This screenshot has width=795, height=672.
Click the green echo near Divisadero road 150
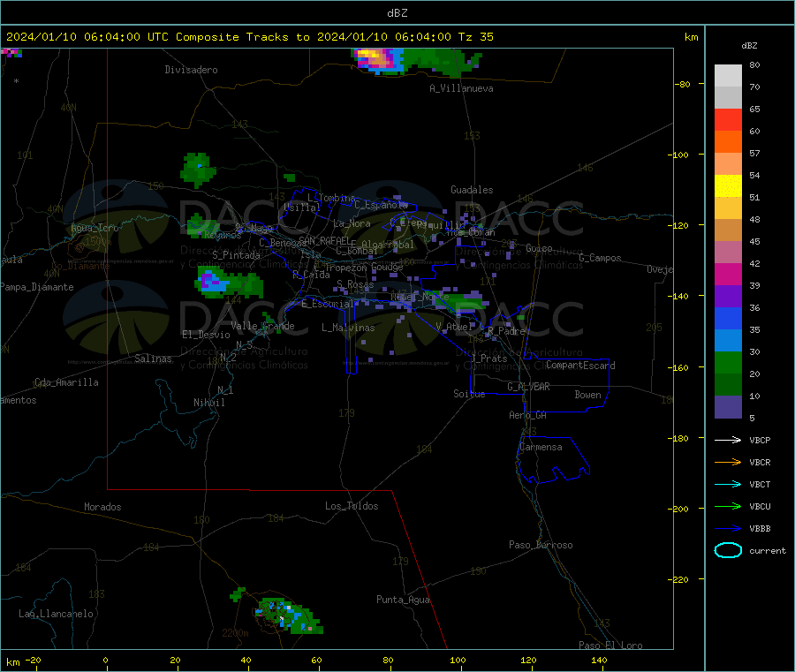198,170
